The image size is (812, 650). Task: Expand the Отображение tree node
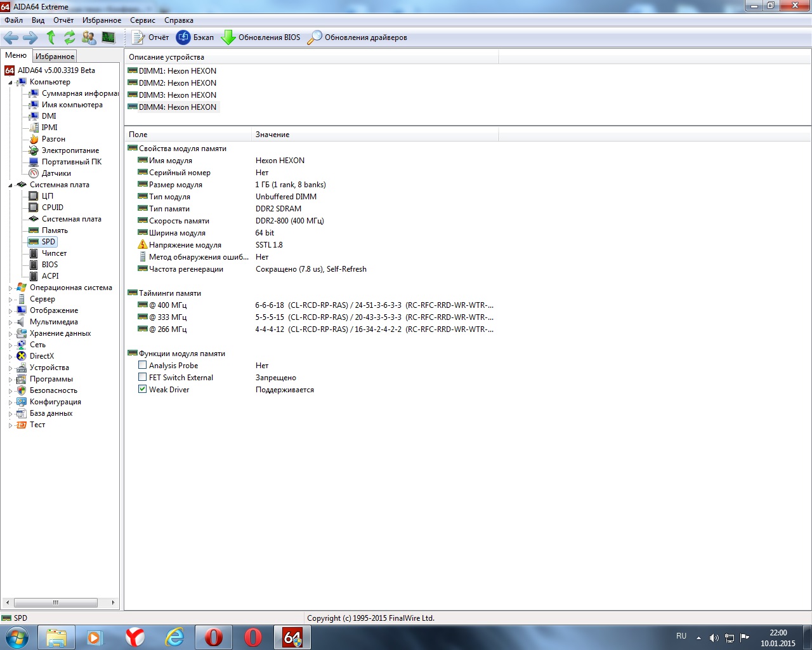(10, 310)
